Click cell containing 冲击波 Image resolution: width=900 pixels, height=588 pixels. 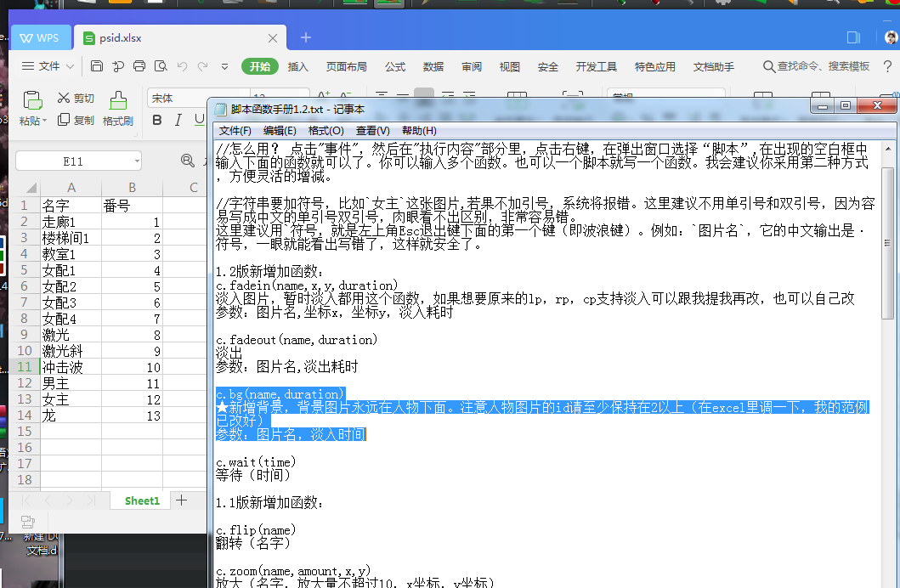pos(71,367)
